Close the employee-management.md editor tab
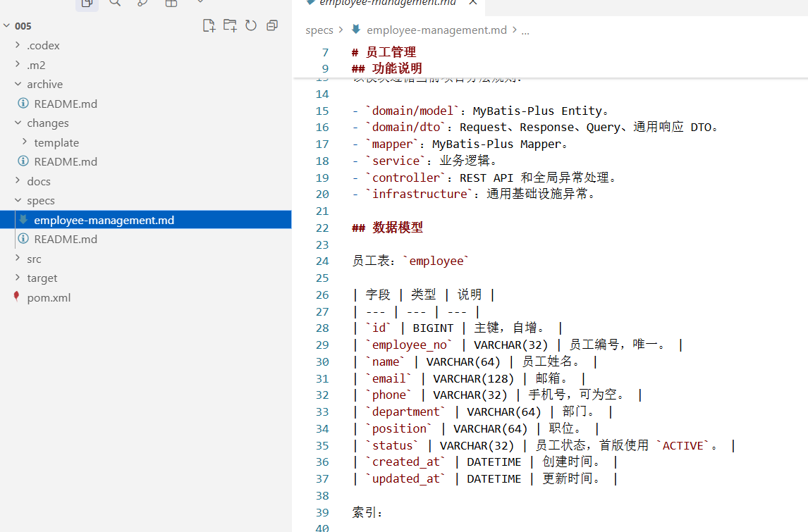The image size is (808, 532). 472,3
